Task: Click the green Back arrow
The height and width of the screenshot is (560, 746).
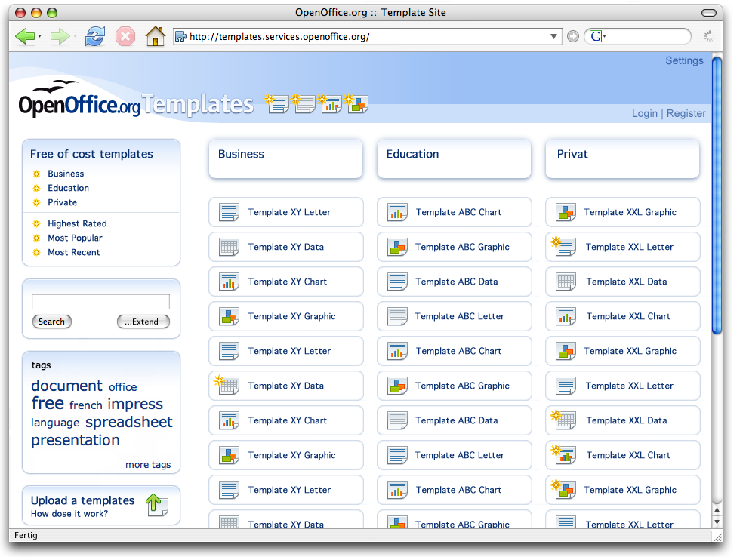Action: click(23, 36)
